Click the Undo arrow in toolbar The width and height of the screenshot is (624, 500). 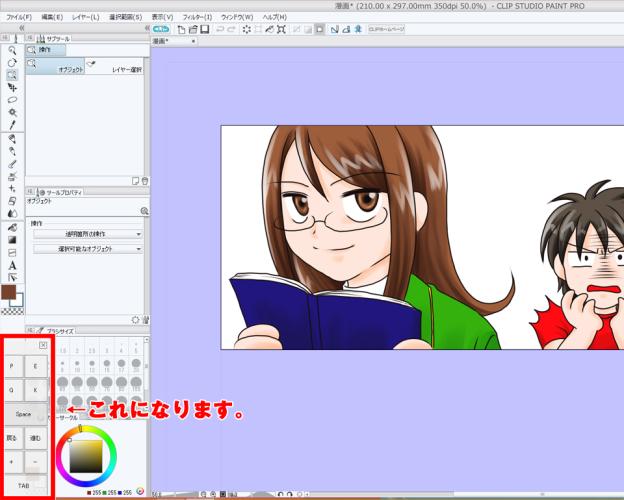[x=220, y=29]
